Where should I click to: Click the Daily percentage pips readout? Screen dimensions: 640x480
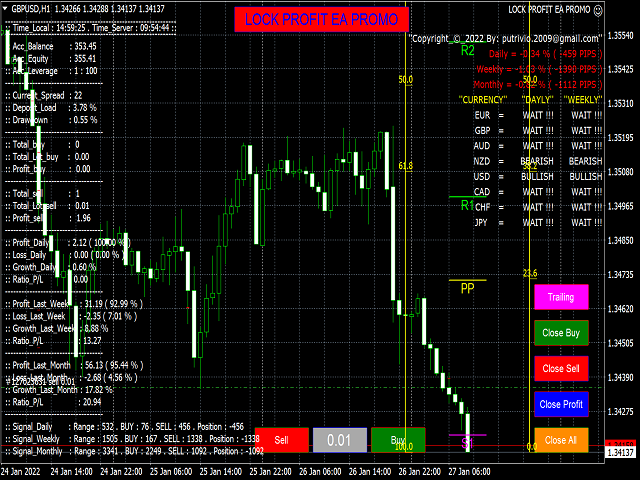545,54
